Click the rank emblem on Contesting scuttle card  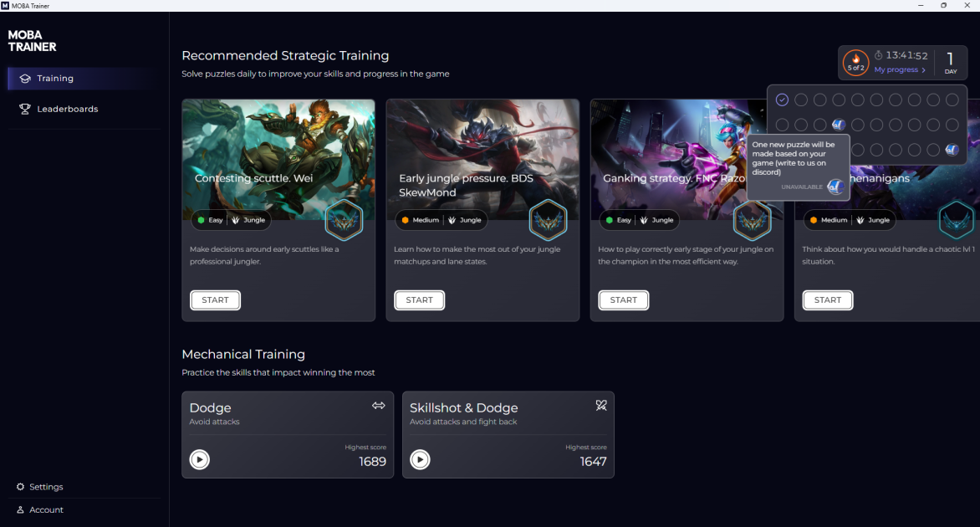(344, 220)
